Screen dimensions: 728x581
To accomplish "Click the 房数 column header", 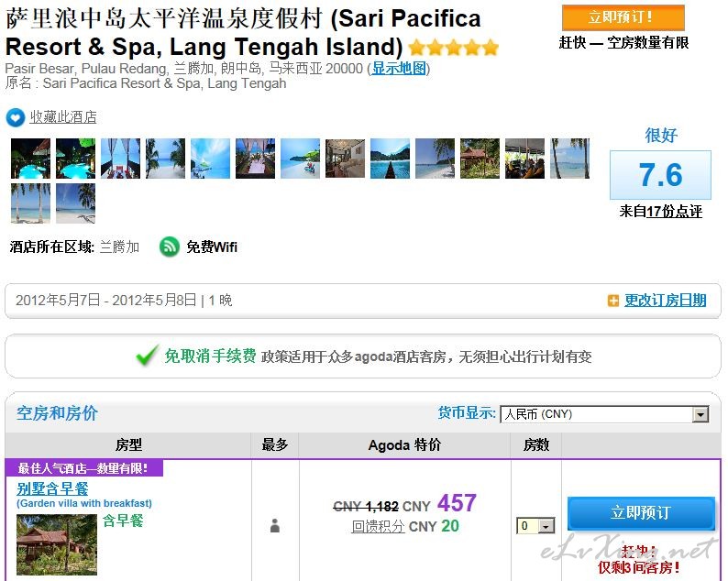I will pyautogui.click(x=535, y=445).
